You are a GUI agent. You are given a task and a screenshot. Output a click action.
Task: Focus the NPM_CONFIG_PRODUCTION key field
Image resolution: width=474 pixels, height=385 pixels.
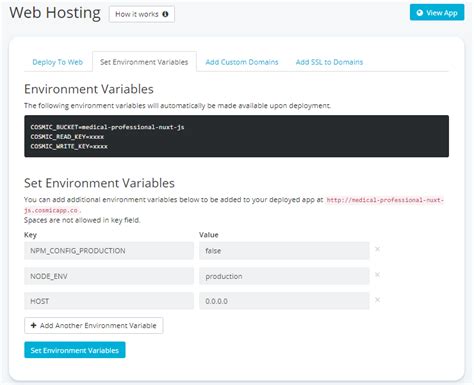point(109,251)
